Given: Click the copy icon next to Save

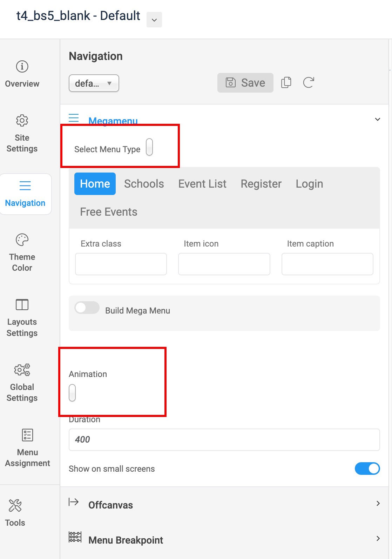Looking at the screenshot, I should (286, 82).
